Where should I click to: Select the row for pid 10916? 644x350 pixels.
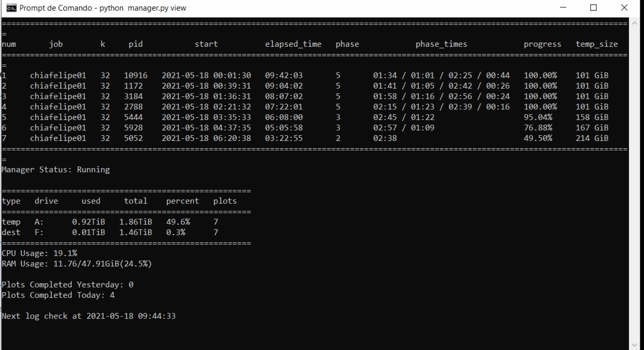pyautogui.click(x=136, y=75)
